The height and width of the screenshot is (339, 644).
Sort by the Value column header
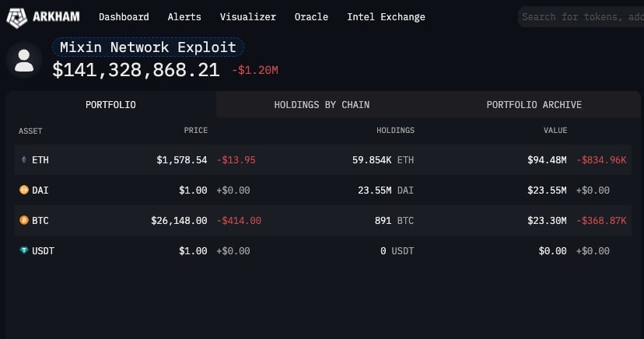(x=555, y=131)
